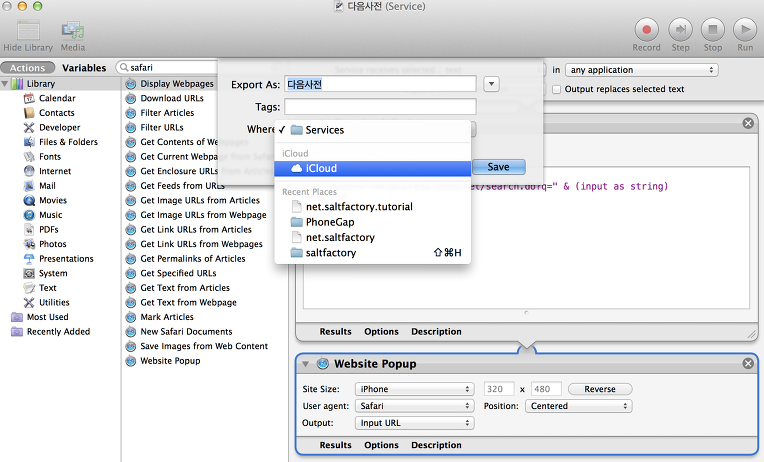Click the Hide Library toolbar icon
Screen dimensions: 764x462
(x=28, y=31)
